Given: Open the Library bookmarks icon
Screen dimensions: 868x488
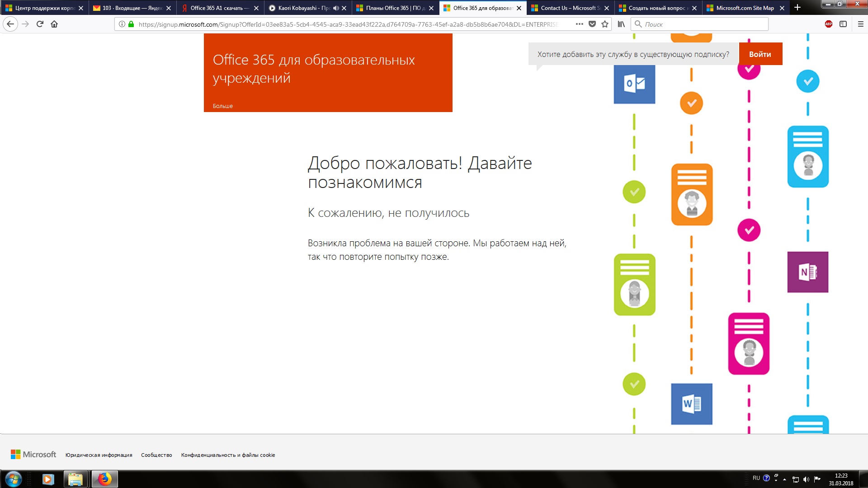Looking at the screenshot, I should pos(621,24).
